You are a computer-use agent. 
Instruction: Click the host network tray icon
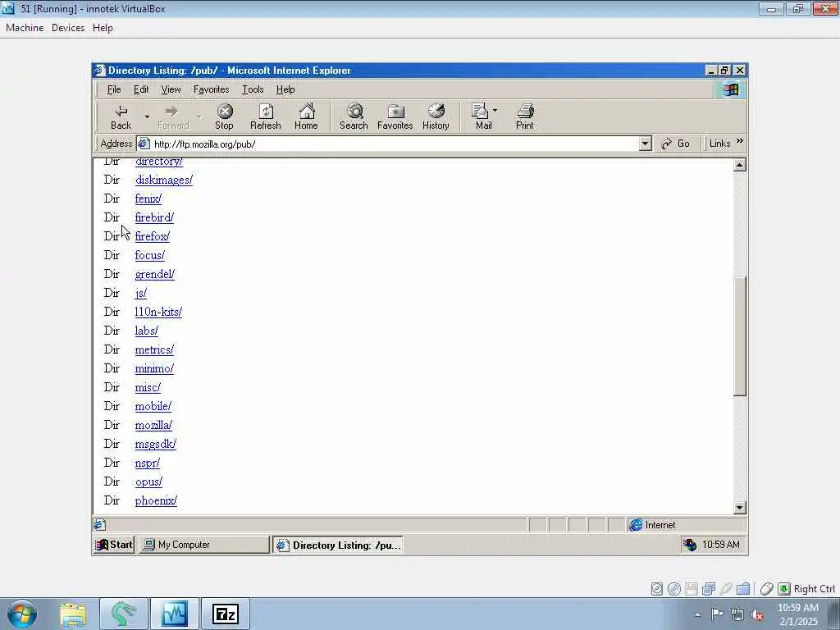(737, 614)
